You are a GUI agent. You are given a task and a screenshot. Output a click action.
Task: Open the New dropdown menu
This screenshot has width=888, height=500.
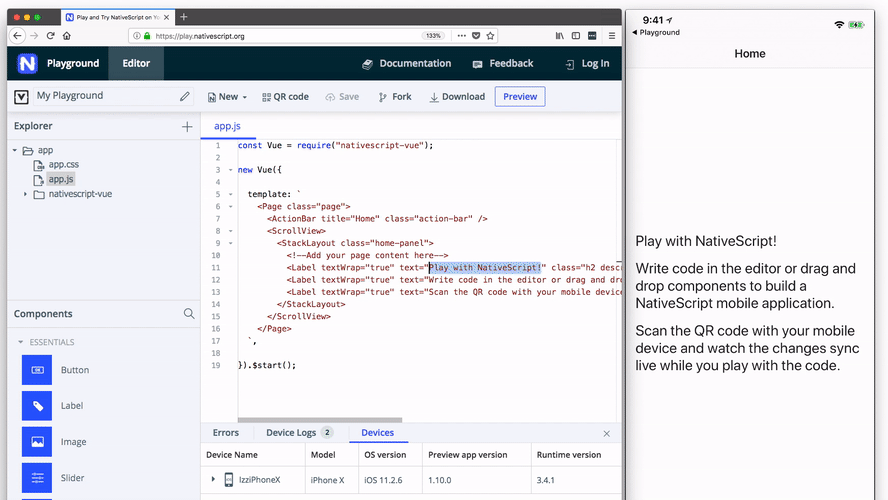click(x=228, y=97)
